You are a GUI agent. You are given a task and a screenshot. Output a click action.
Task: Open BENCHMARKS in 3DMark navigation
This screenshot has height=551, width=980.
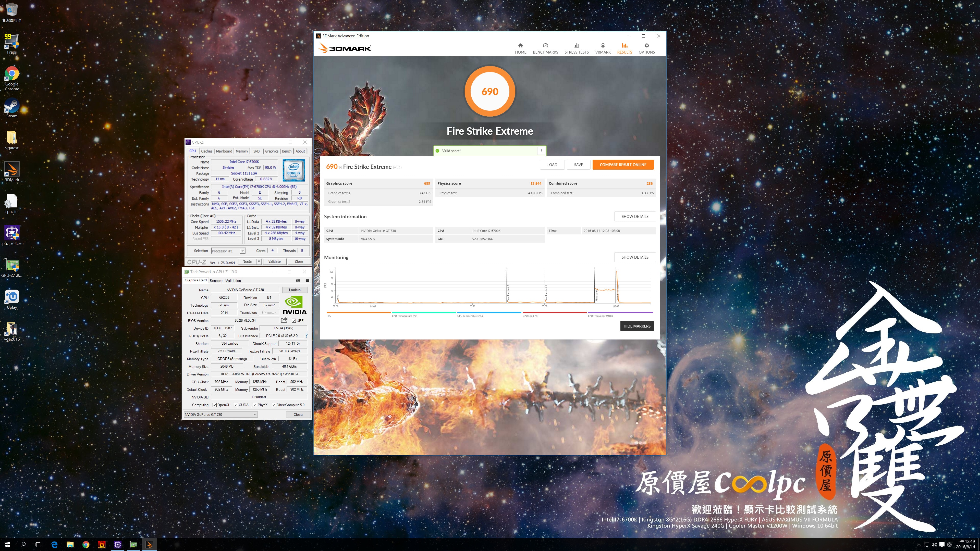click(x=545, y=48)
